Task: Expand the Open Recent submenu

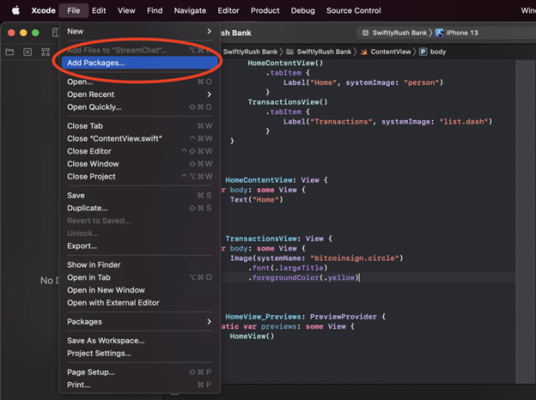Action: click(139, 94)
